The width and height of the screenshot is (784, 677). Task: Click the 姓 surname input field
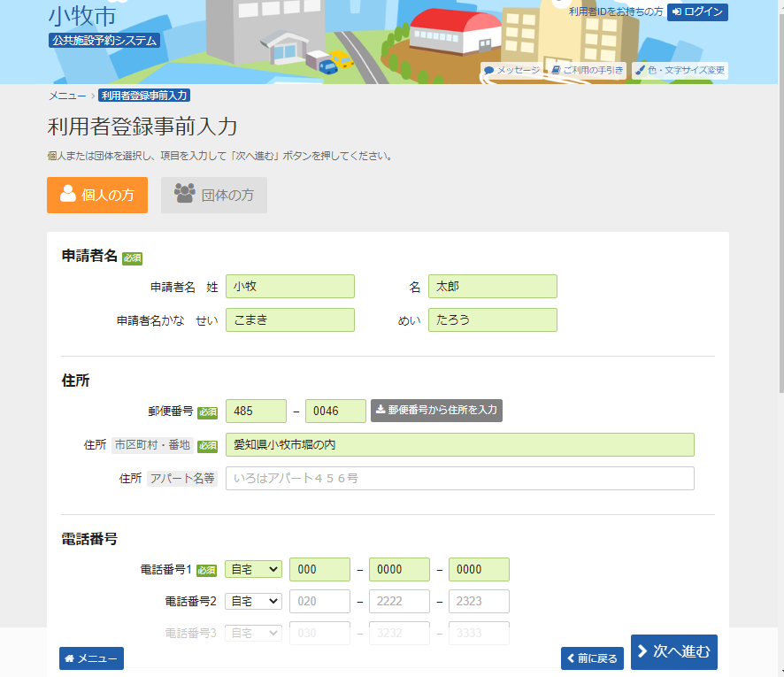pyautogui.click(x=290, y=287)
